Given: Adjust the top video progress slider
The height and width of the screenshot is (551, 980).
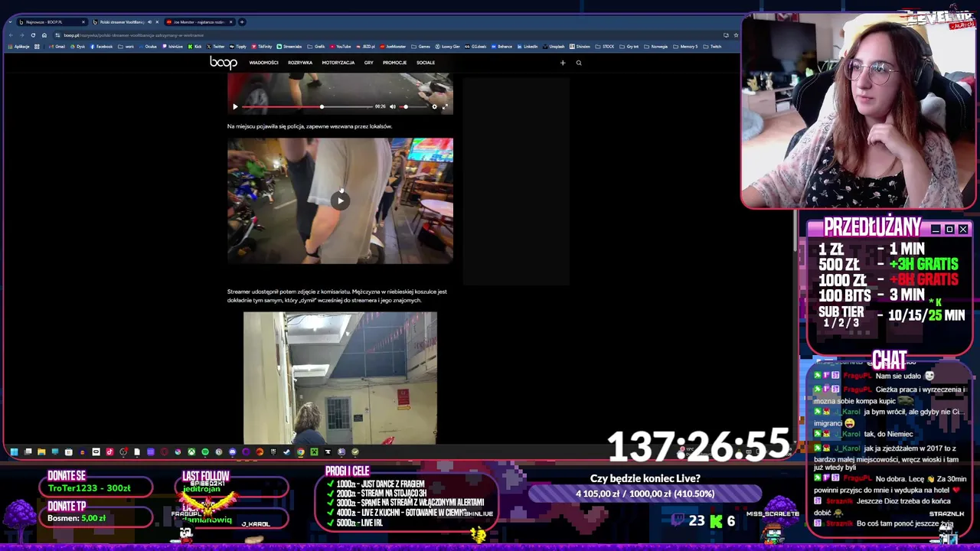Looking at the screenshot, I should click(309, 106).
